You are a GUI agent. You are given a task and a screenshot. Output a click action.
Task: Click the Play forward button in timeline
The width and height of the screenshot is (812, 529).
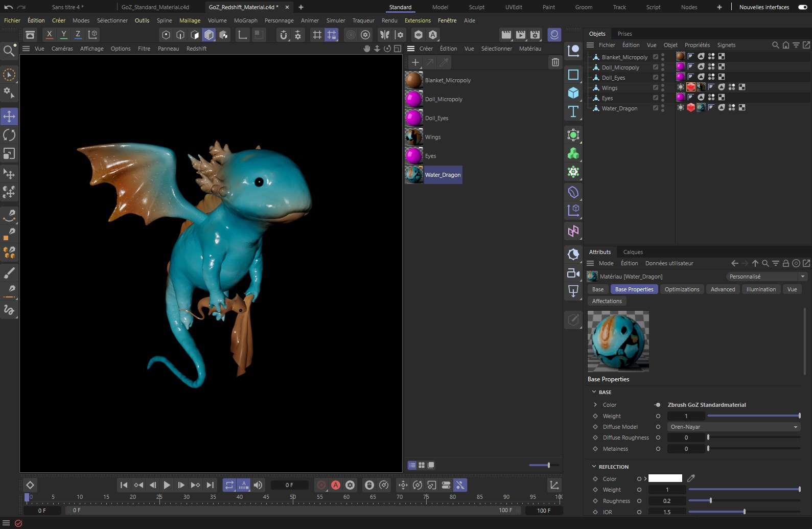(x=167, y=485)
